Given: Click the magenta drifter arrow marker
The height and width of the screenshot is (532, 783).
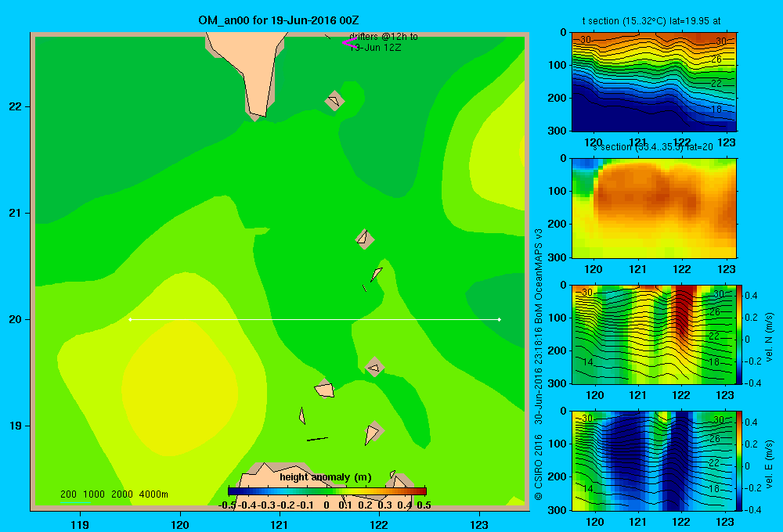Looking at the screenshot, I should 349,42.
